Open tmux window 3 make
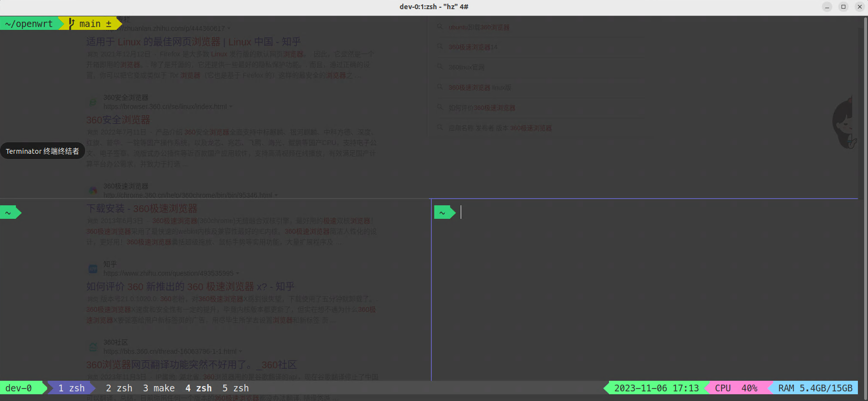Screen dimensions: 868x401 [x=159, y=388]
